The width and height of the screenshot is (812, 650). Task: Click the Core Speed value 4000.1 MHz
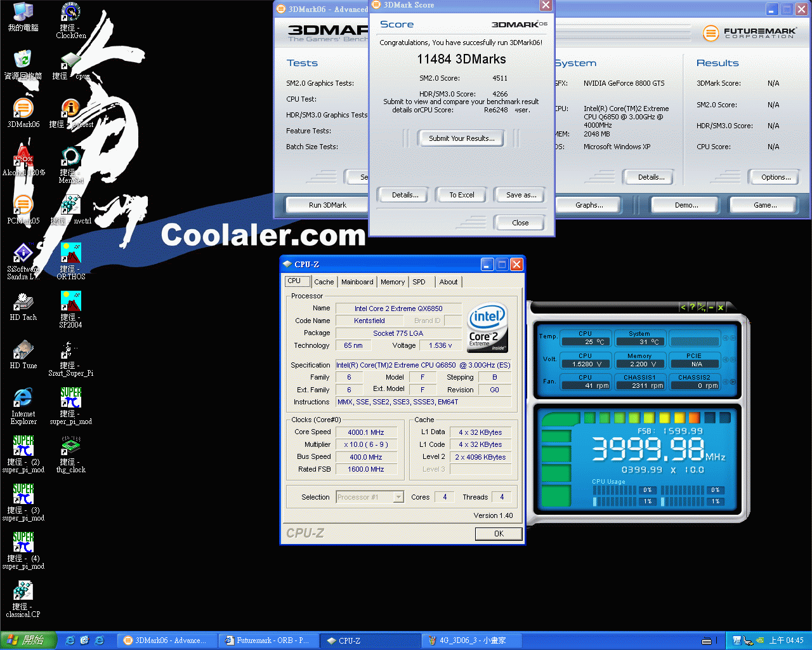(366, 432)
